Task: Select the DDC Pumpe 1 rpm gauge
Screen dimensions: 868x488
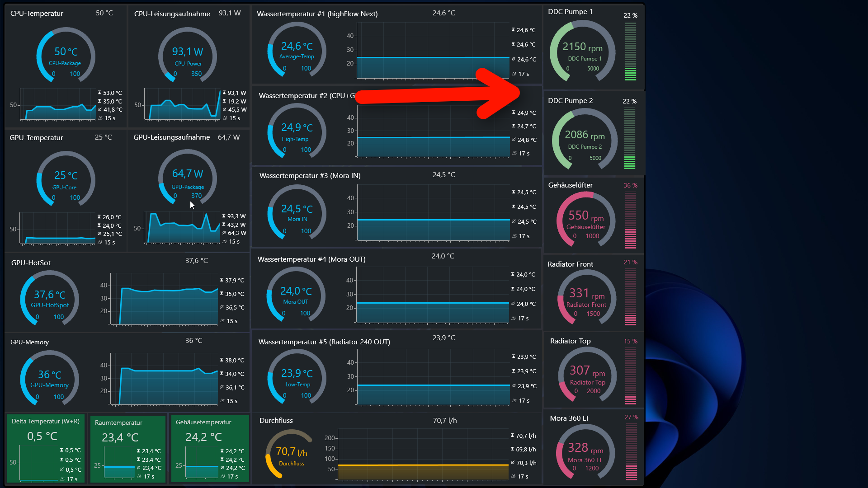Action: (582, 52)
